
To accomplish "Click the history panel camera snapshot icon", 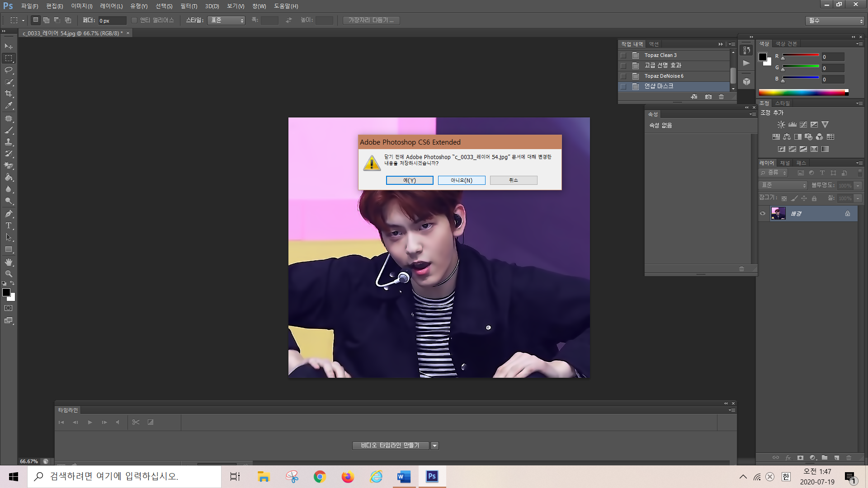I will coord(708,97).
